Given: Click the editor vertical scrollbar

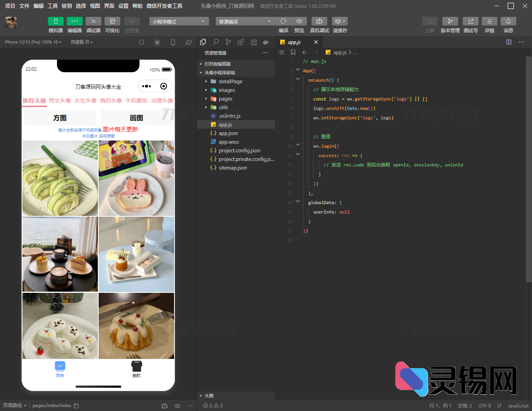Looking at the screenshot, I should [528, 169].
